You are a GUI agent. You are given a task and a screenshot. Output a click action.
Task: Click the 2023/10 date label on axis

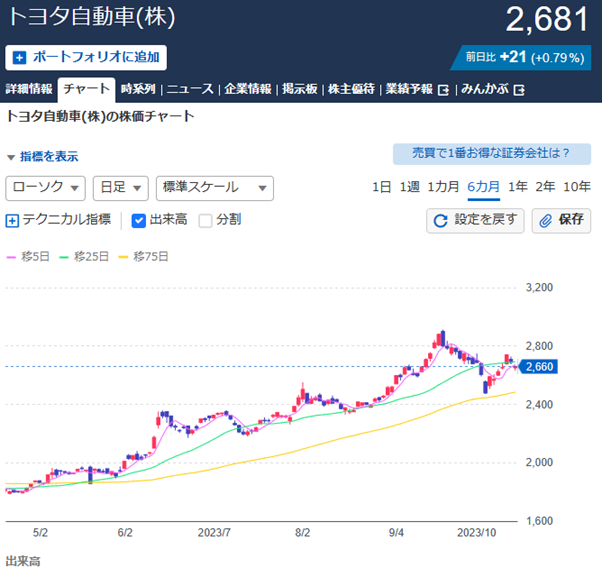click(476, 533)
